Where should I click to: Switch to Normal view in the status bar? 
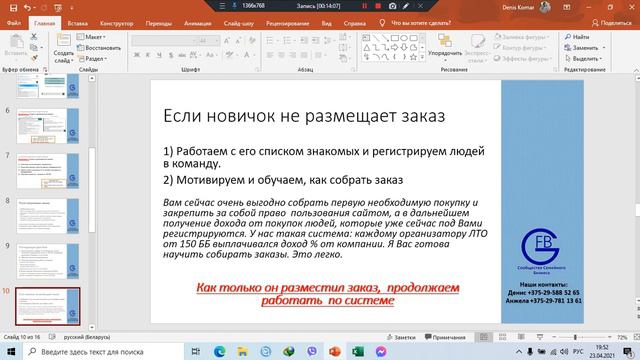484,337
